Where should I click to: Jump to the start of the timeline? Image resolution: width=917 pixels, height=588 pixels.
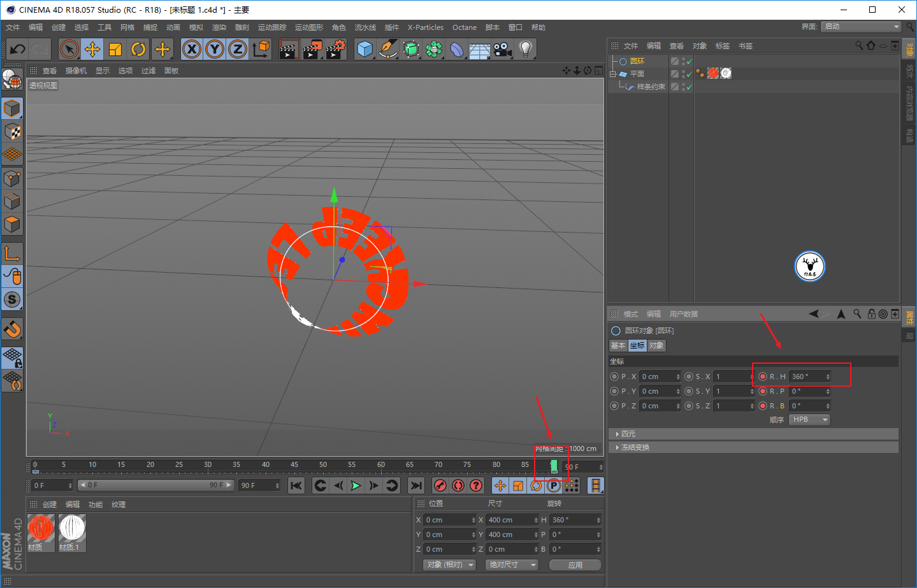(296, 485)
